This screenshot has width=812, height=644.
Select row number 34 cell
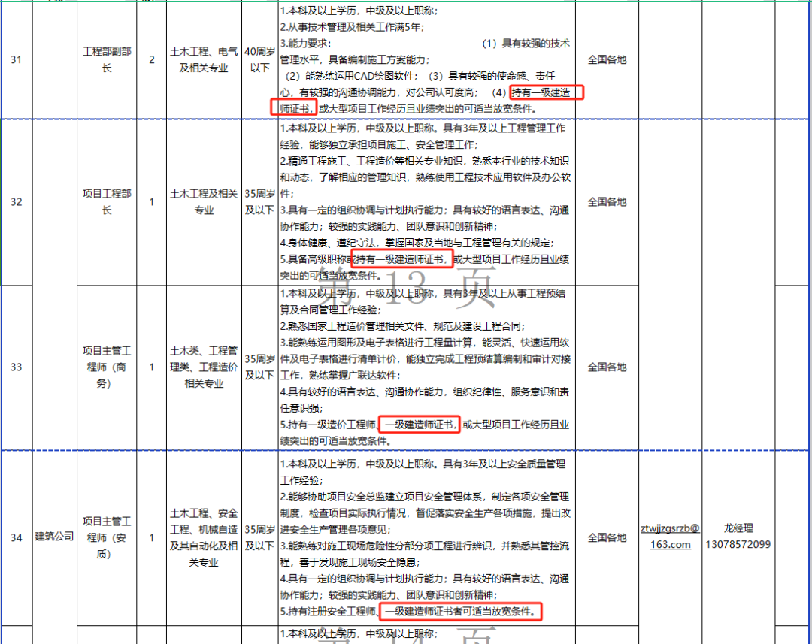point(17,537)
